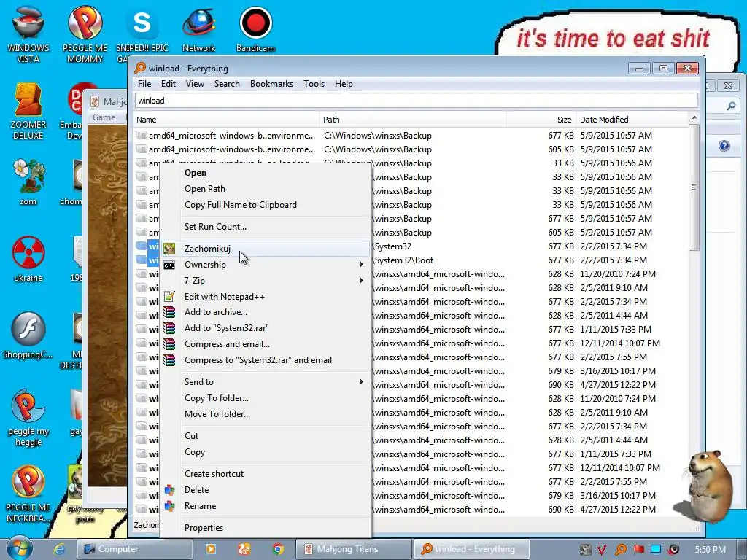Sort results by Path column header
Viewport: 747px width, 560px height.
point(413,120)
